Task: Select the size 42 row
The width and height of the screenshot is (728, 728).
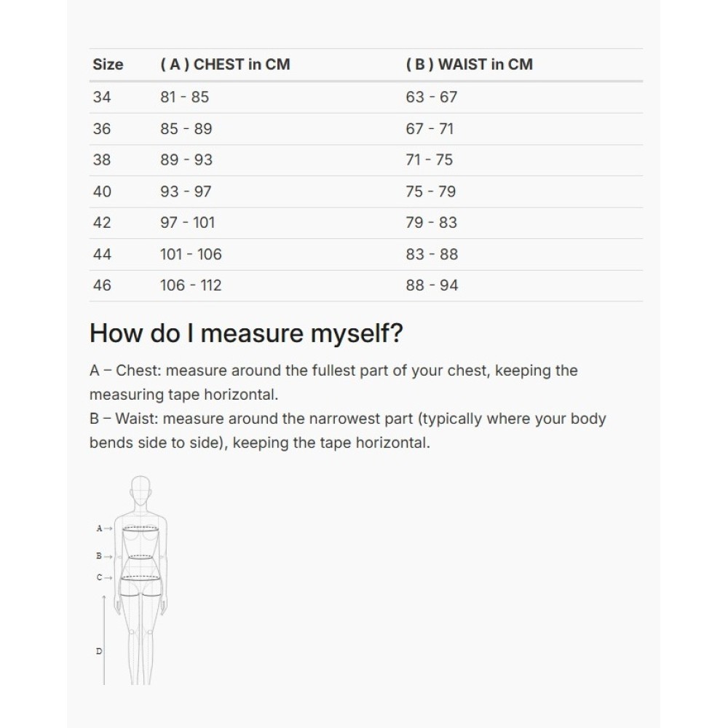Action: coord(366,223)
